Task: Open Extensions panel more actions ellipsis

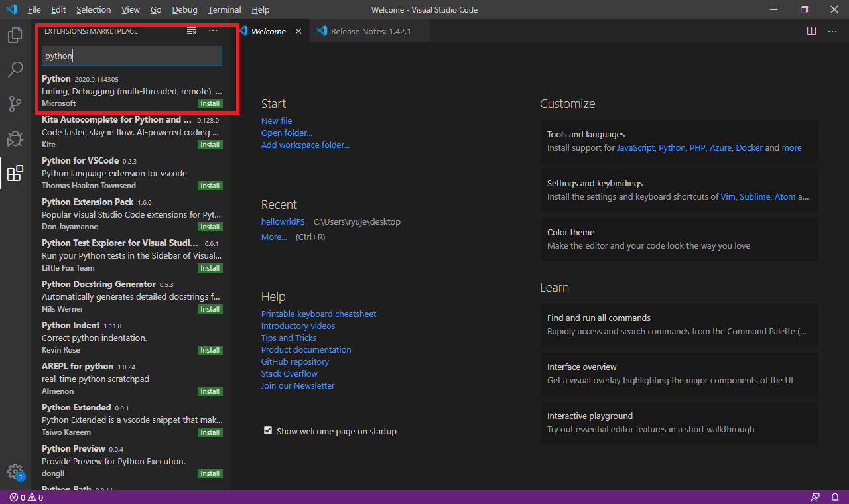Action: click(213, 31)
